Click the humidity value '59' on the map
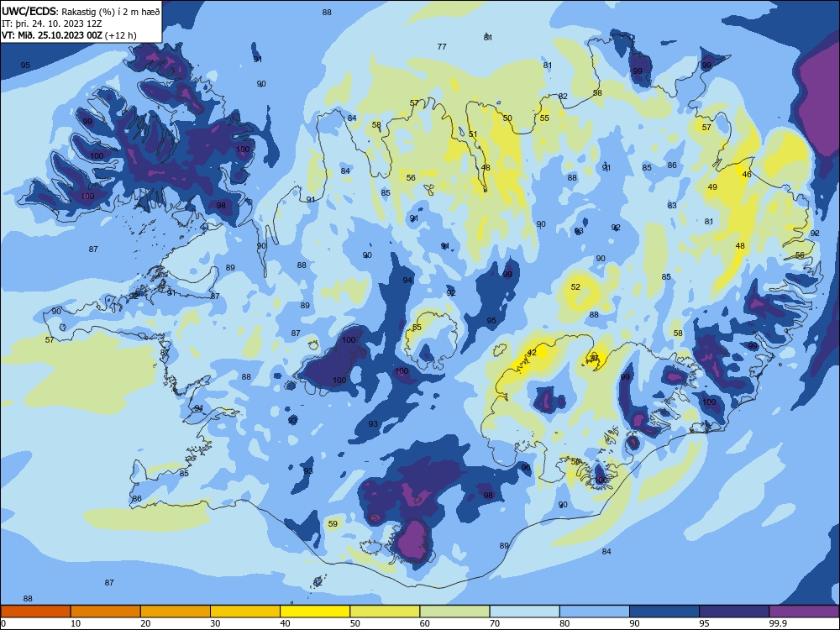Viewport: 840px width, 630px height. pyautogui.click(x=333, y=524)
